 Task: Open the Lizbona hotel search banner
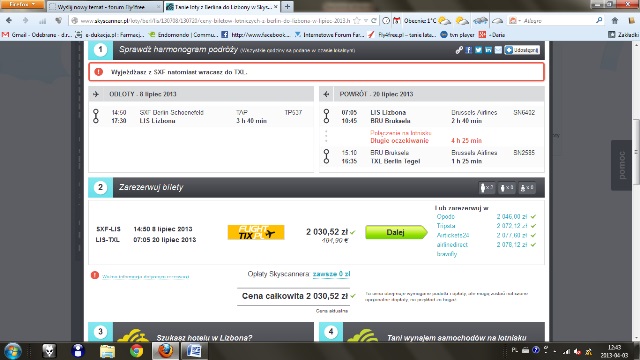coord(201,332)
